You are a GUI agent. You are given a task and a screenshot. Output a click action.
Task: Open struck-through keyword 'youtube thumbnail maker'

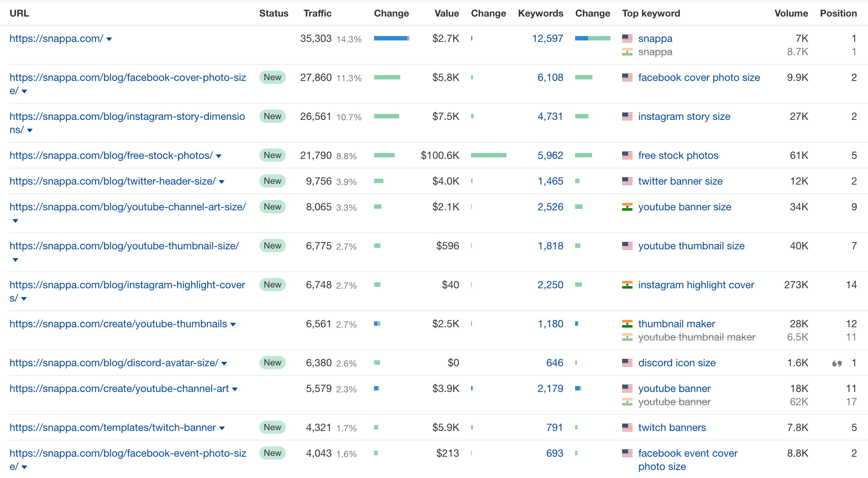pos(697,337)
